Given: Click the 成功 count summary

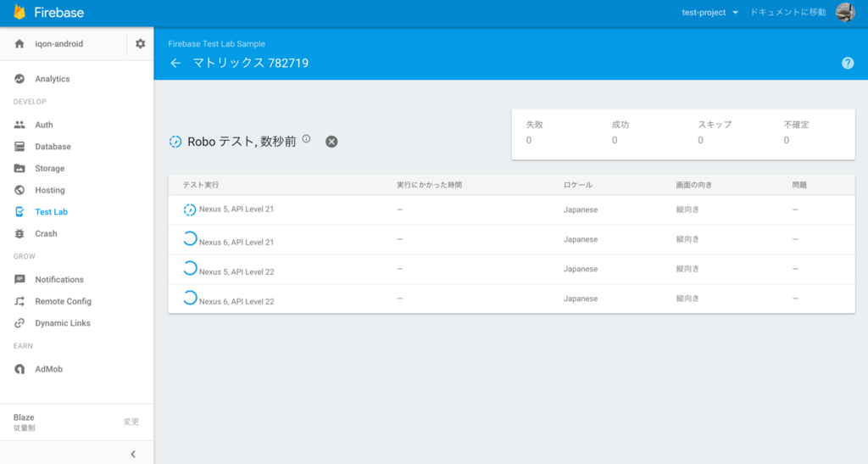Looking at the screenshot, I should [x=620, y=132].
